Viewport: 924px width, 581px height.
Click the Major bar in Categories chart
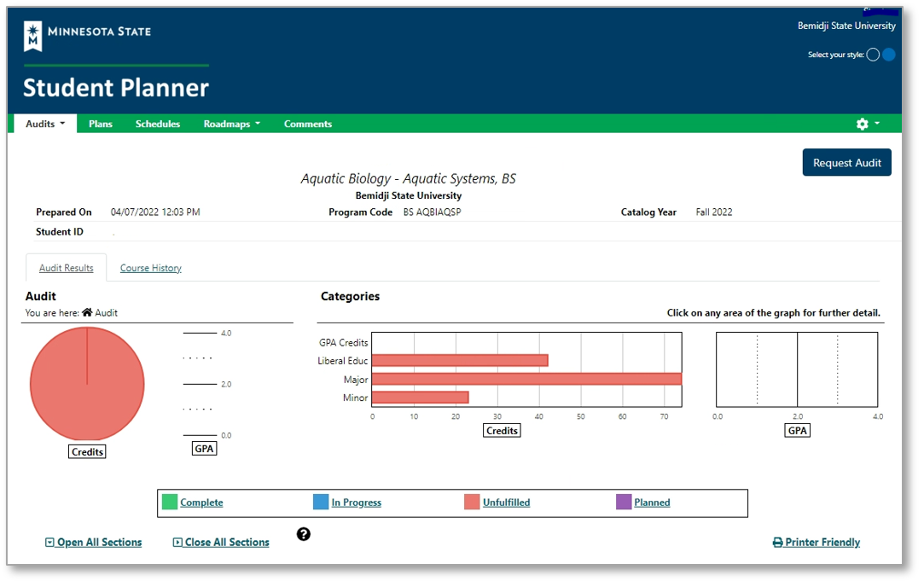click(x=526, y=379)
